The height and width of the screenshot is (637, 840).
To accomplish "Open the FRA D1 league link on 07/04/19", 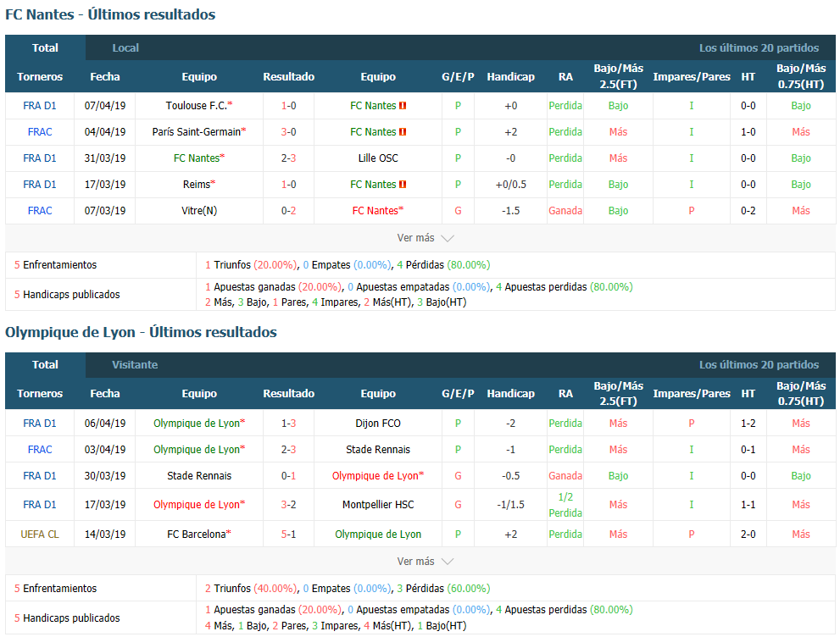I will click(40, 106).
